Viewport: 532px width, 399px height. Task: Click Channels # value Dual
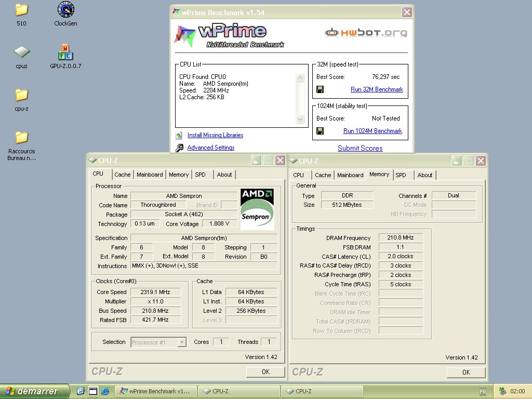pos(454,195)
